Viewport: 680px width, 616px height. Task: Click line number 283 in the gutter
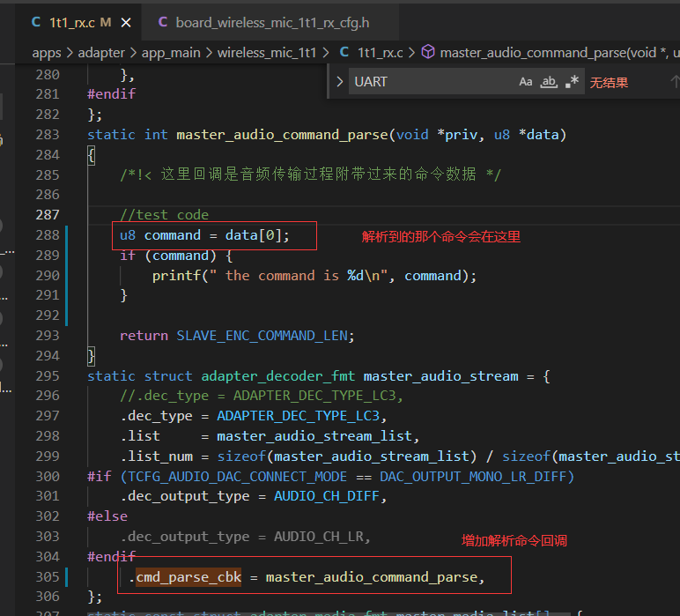click(x=48, y=135)
